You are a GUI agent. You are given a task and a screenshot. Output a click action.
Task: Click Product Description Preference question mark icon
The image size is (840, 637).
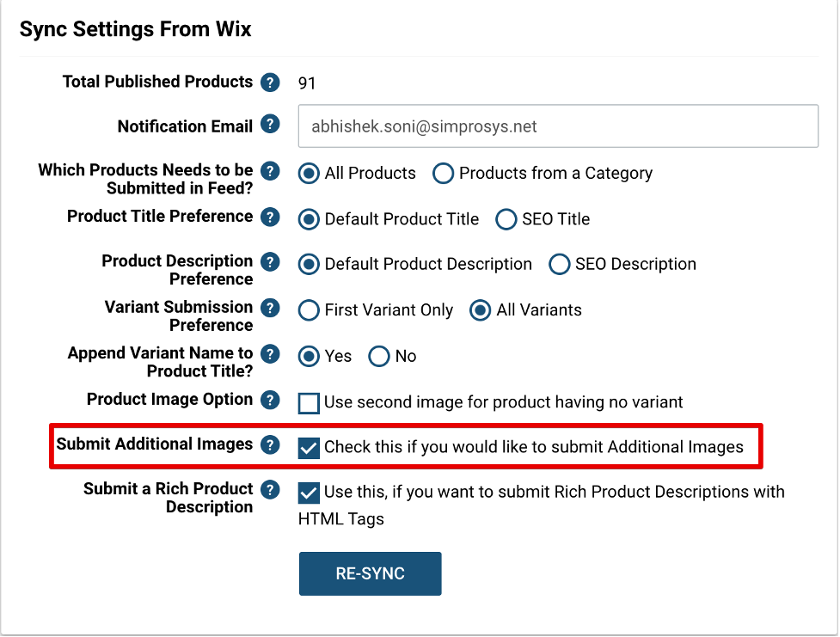[270, 262]
